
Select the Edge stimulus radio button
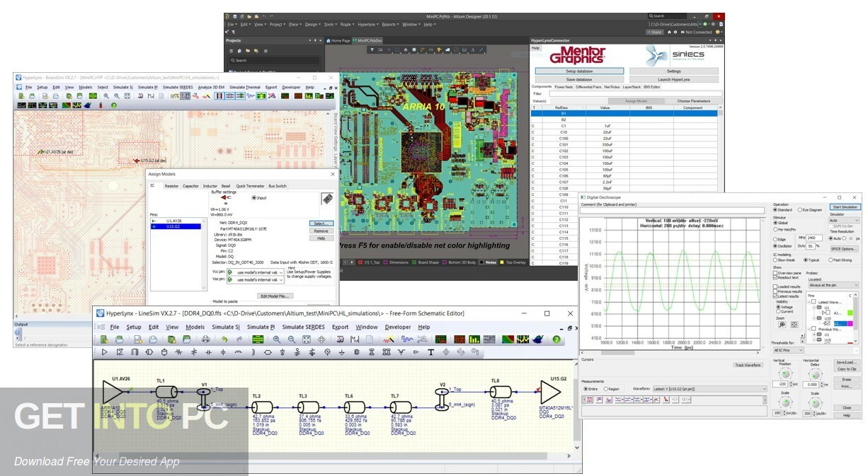pos(775,239)
